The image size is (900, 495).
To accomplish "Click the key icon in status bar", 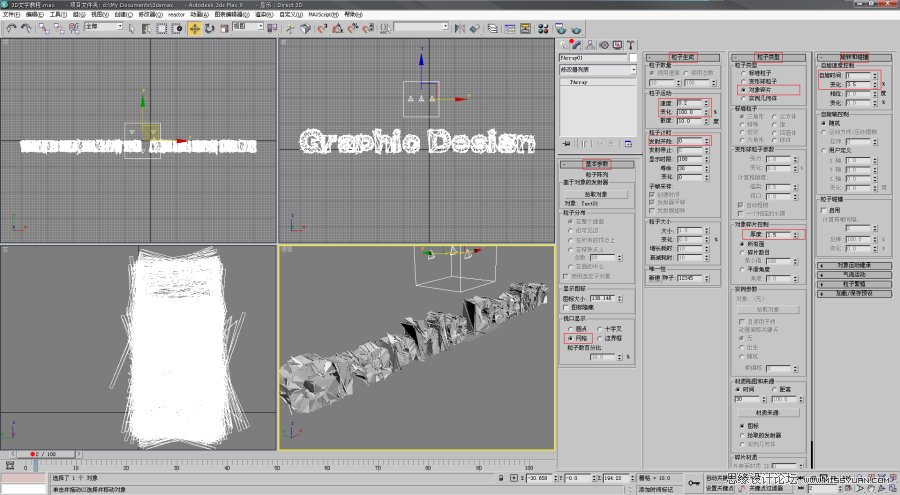I will pos(694,483).
